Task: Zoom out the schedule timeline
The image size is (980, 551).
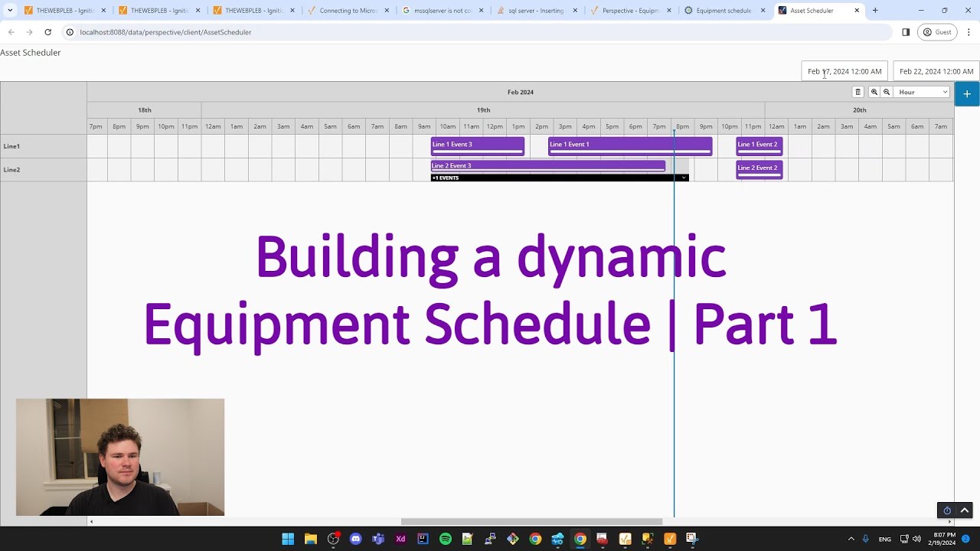Action: (x=887, y=92)
